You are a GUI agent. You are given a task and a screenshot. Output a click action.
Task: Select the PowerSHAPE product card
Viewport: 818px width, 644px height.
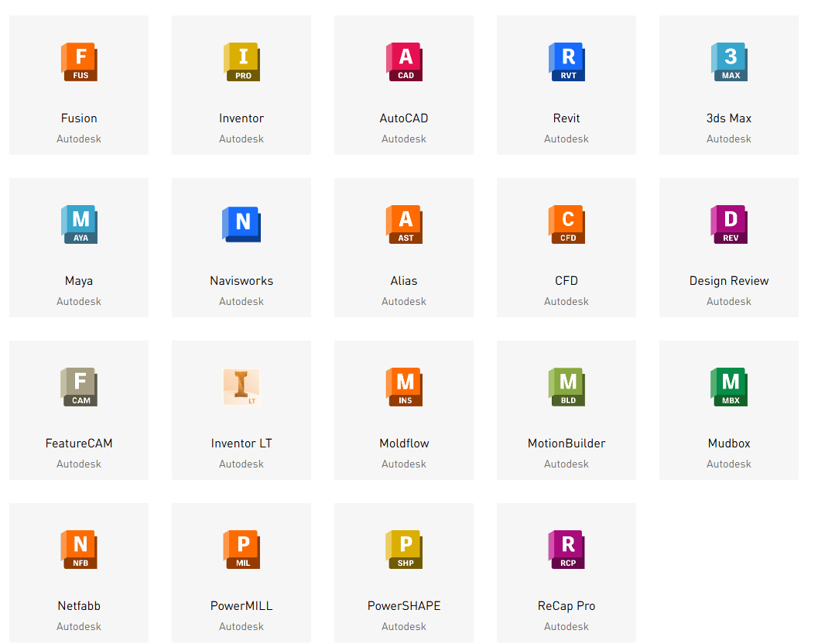404,573
